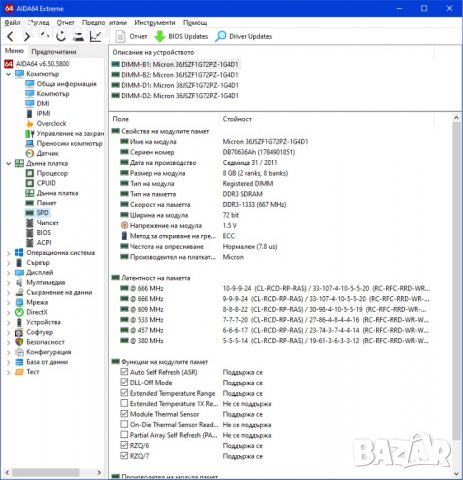
Task: Open the IPMI tree item
Action: [x=38, y=114]
